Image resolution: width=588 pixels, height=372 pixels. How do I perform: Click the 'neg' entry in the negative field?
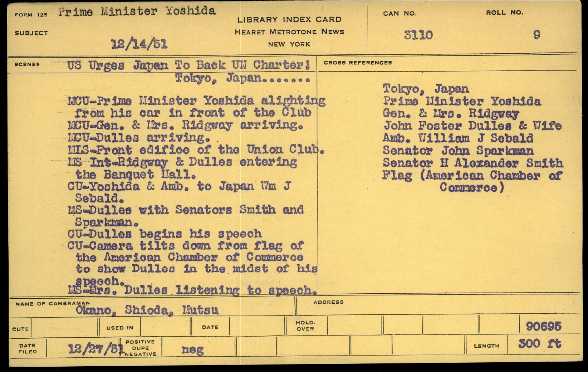pos(192,349)
